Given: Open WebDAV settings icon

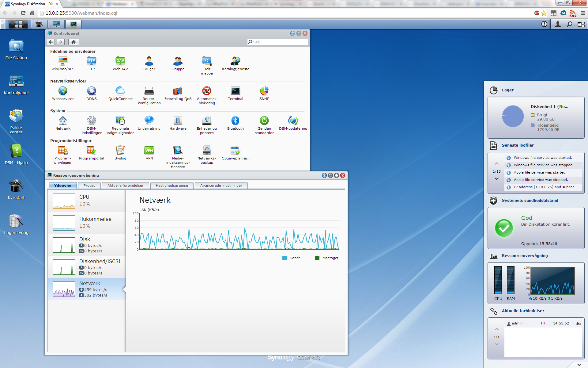Looking at the screenshot, I should click(x=120, y=63).
